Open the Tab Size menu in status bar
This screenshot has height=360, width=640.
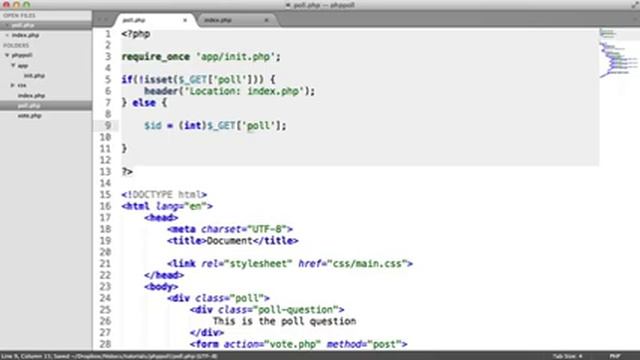(x=568, y=356)
